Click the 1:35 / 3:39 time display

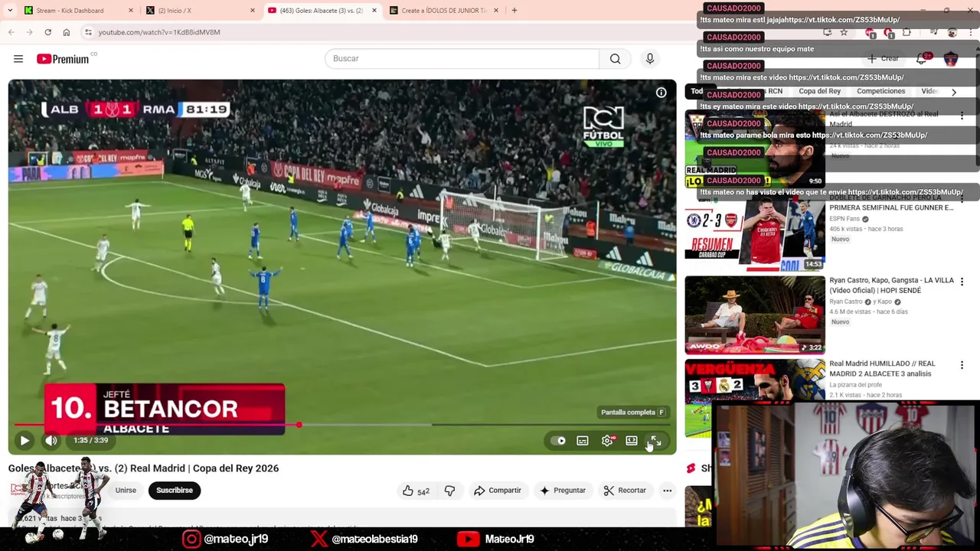click(x=91, y=440)
